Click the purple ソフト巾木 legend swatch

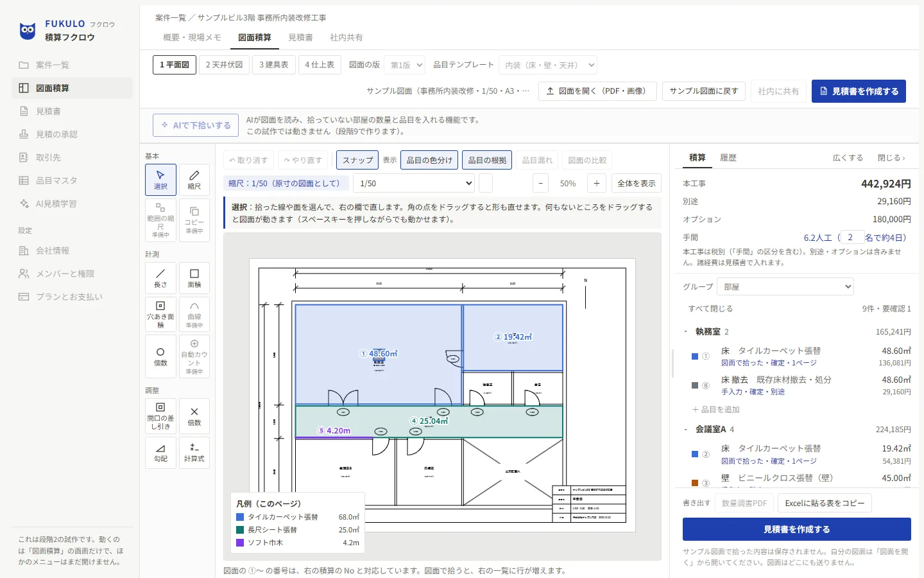coord(240,543)
